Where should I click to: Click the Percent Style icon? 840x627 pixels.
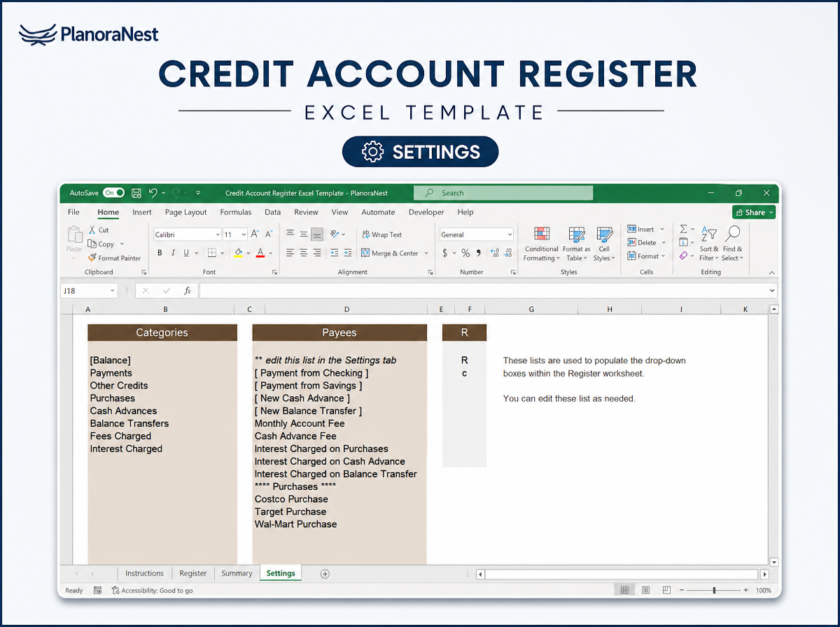coord(465,253)
